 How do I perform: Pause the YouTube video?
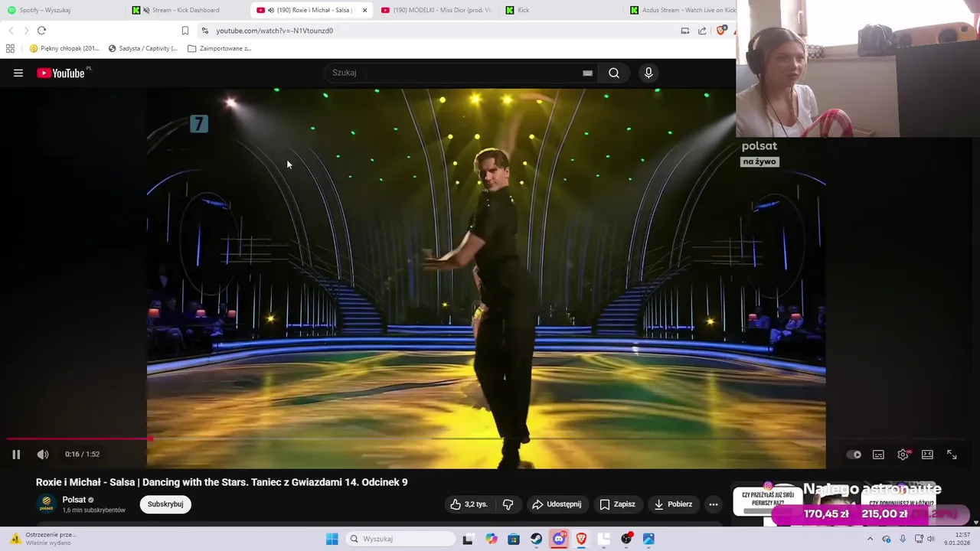coord(16,454)
